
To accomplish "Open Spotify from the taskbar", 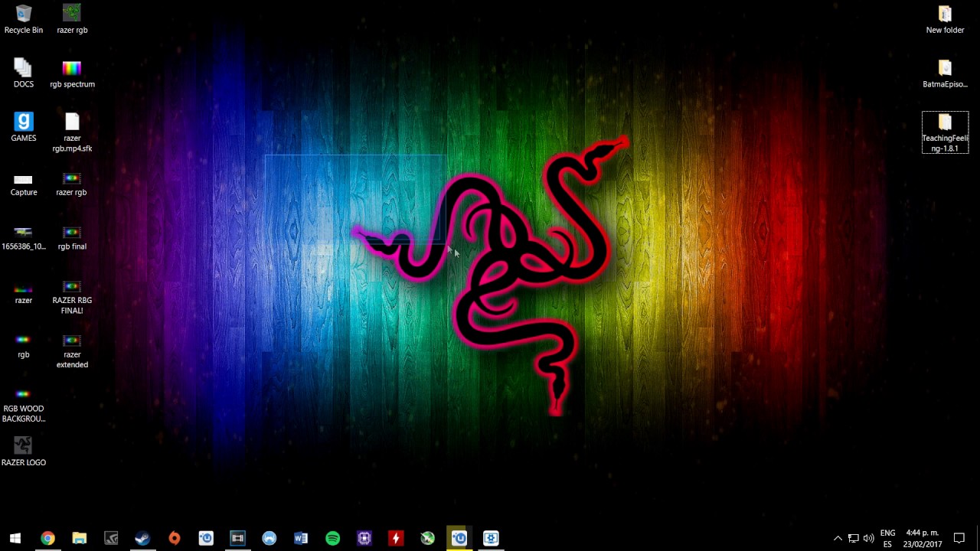I will (332, 538).
